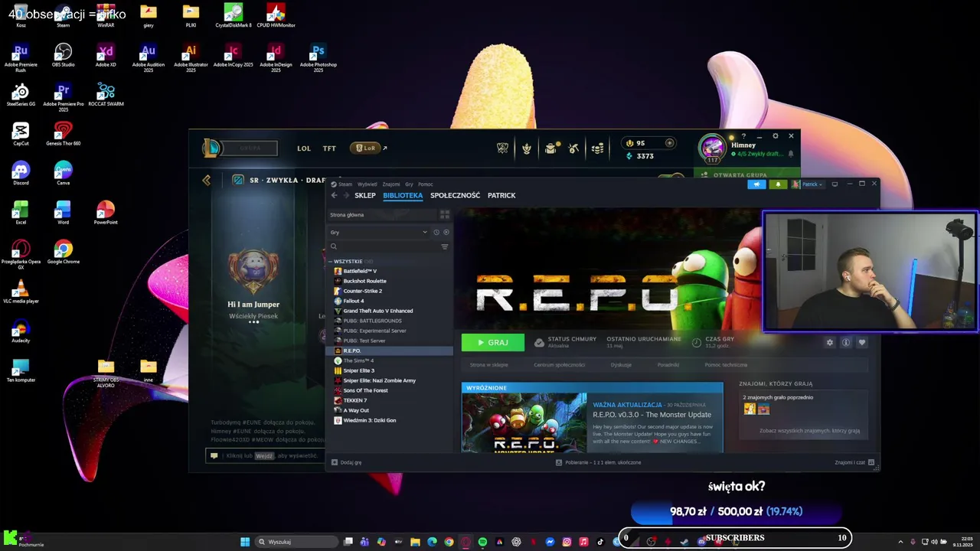
Task: Select Battlefield V in game list
Action: coord(360,271)
